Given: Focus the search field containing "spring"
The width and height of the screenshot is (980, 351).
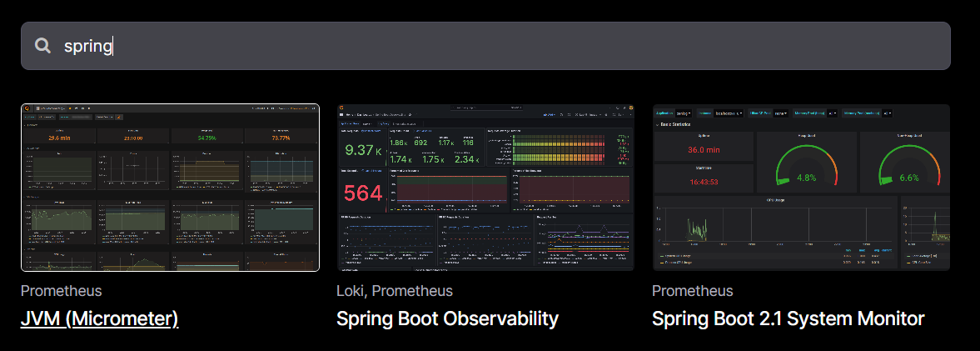Looking at the screenshot, I should tap(485, 46).
